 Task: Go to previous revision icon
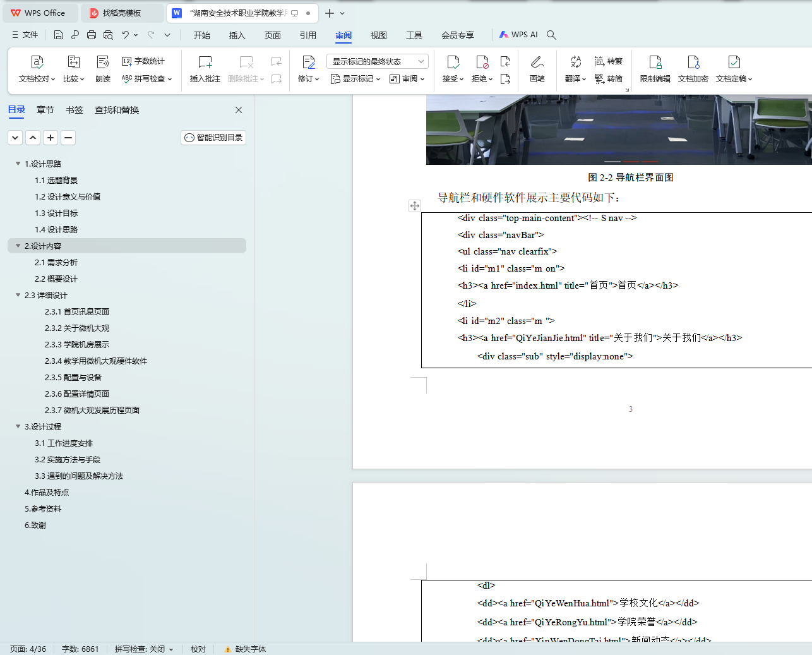(505, 61)
